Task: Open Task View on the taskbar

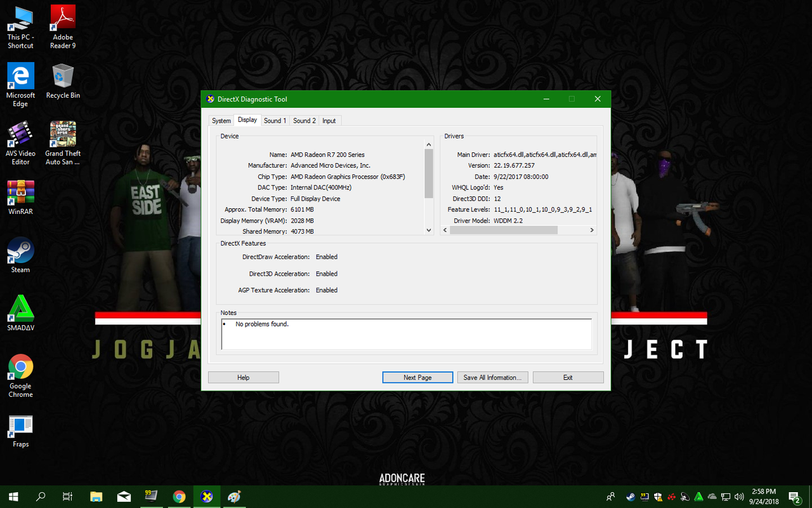Action: click(68, 497)
